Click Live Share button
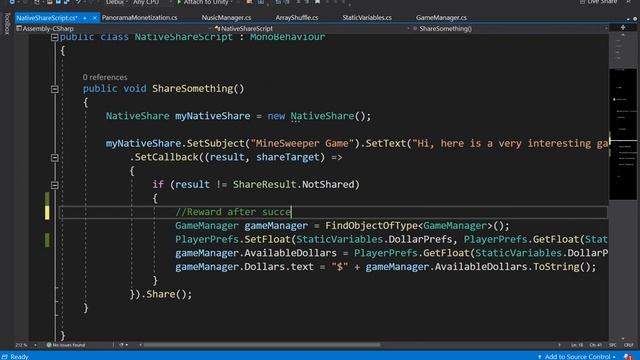This screenshot has width=640, height=360. tap(599, 2)
